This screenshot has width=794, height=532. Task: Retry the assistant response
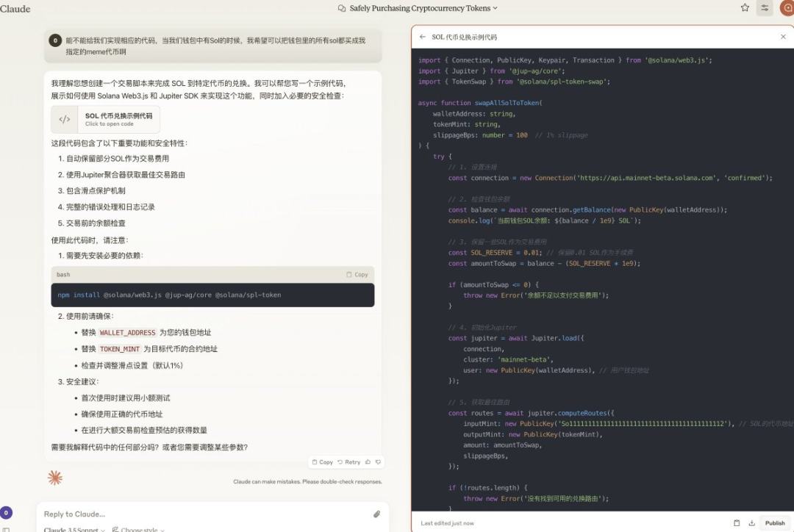coord(349,462)
